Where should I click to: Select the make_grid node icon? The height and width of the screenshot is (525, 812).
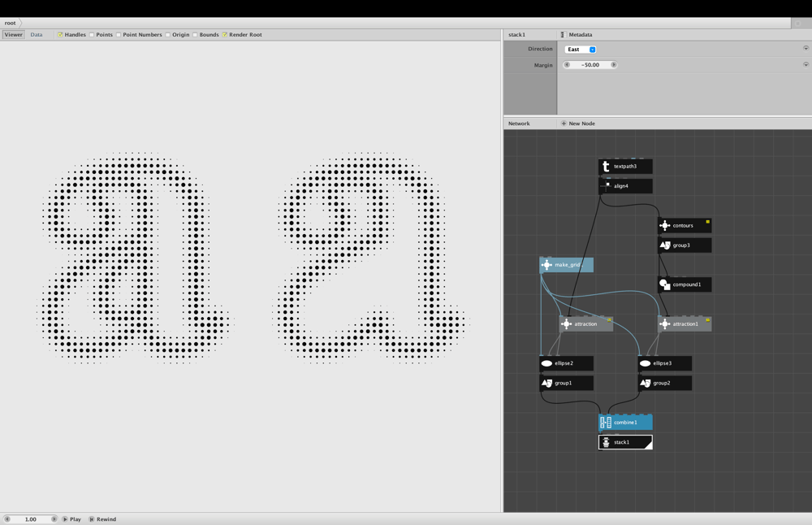546,265
